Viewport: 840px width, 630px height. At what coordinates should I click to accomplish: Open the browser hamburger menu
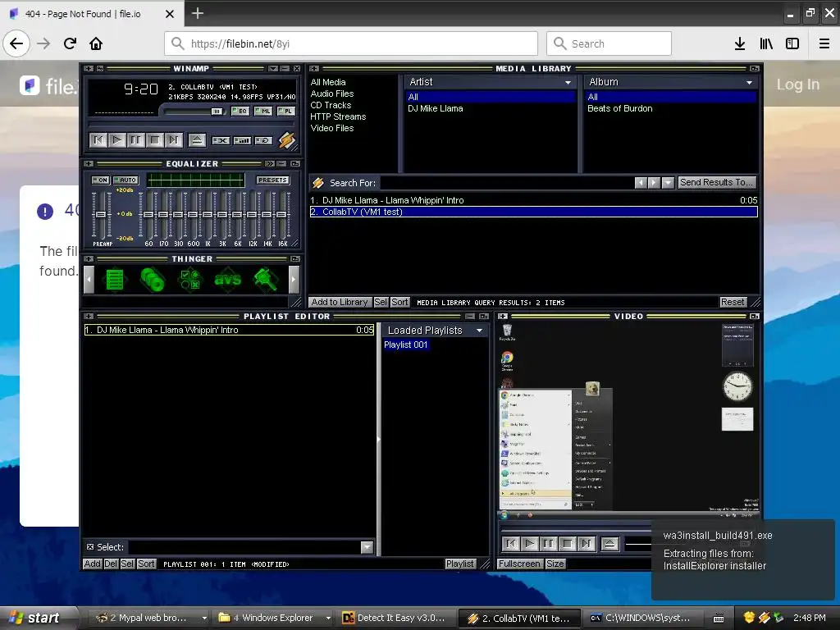pyautogui.click(x=824, y=43)
